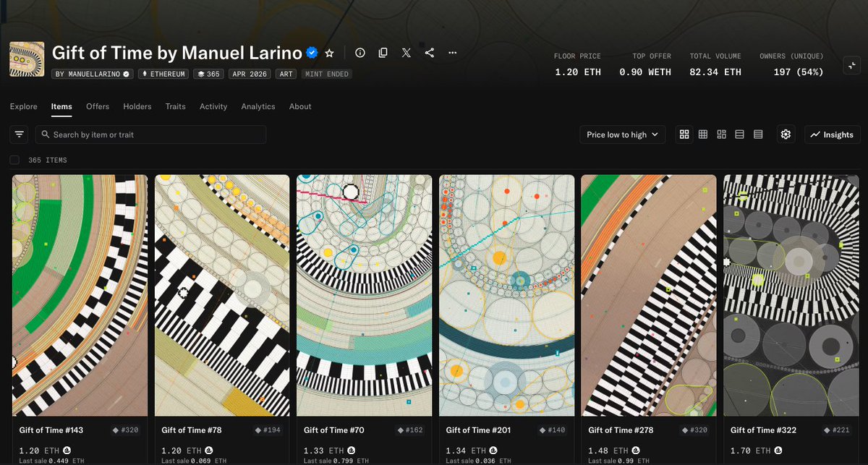Click the APR 2026 date tag

250,74
